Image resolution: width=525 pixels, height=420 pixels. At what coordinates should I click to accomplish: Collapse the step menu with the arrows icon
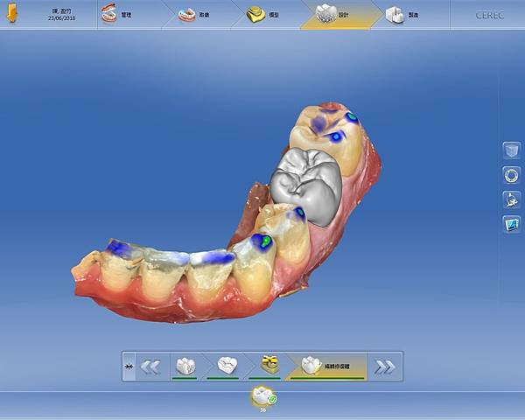(129, 367)
